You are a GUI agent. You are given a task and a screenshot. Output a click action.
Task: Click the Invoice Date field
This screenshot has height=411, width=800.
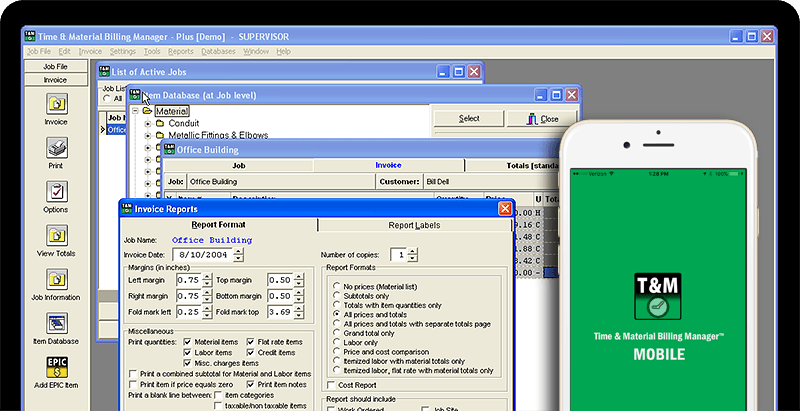click(203, 254)
